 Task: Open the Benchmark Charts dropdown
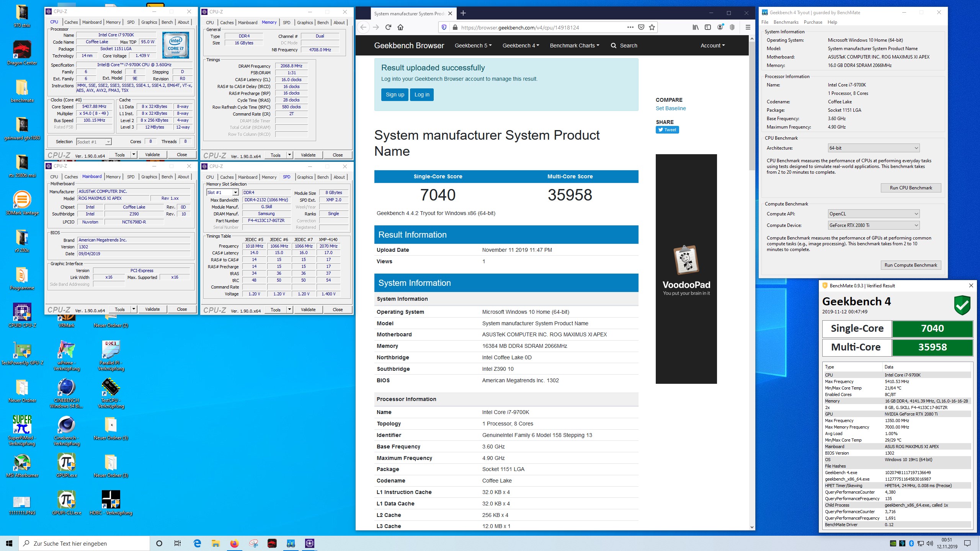pyautogui.click(x=575, y=46)
